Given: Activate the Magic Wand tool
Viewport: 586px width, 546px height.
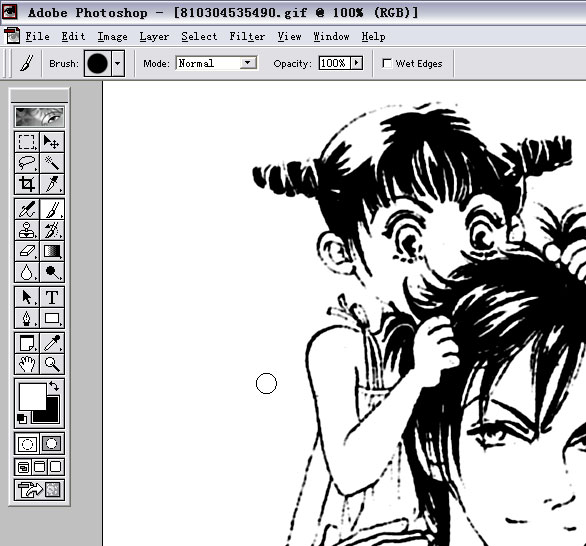Looking at the screenshot, I should click(52, 163).
